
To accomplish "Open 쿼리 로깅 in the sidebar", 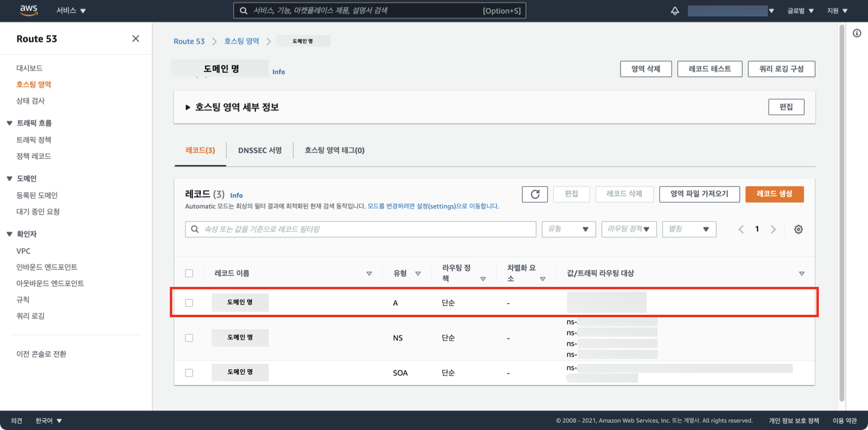I will pyautogui.click(x=30, y=317).
